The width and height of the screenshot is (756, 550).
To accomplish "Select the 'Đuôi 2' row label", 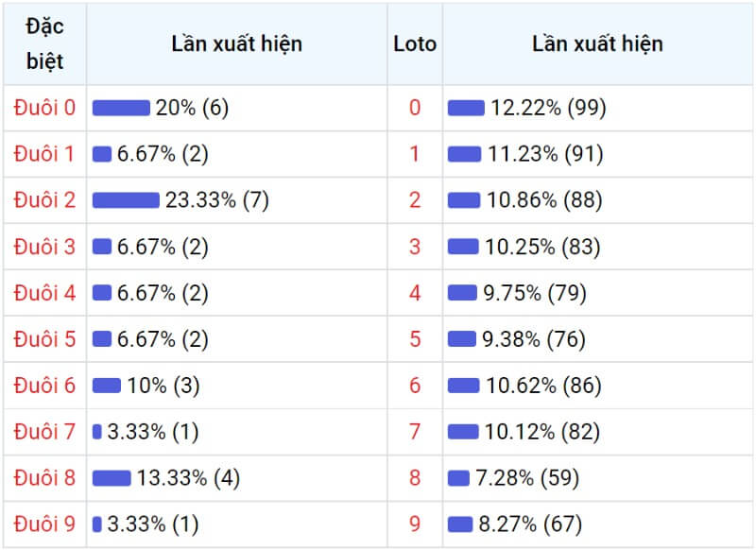I will pos(44,200).
